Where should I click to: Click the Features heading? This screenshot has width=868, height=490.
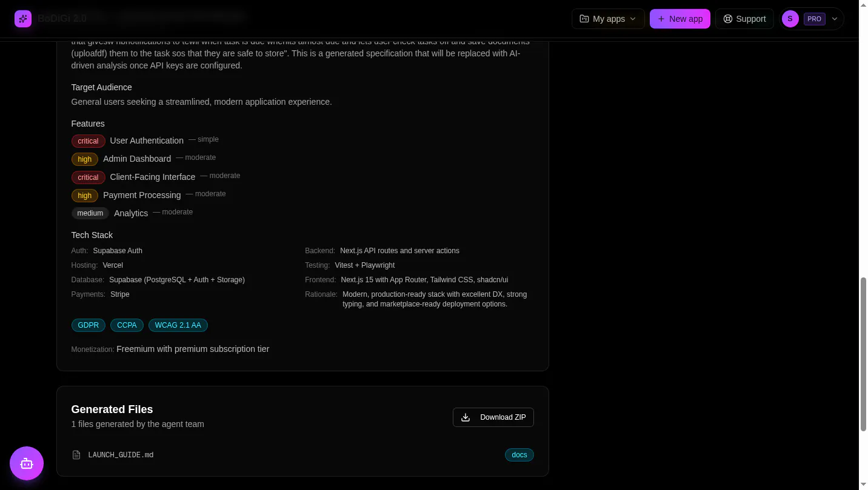(88, 124)
